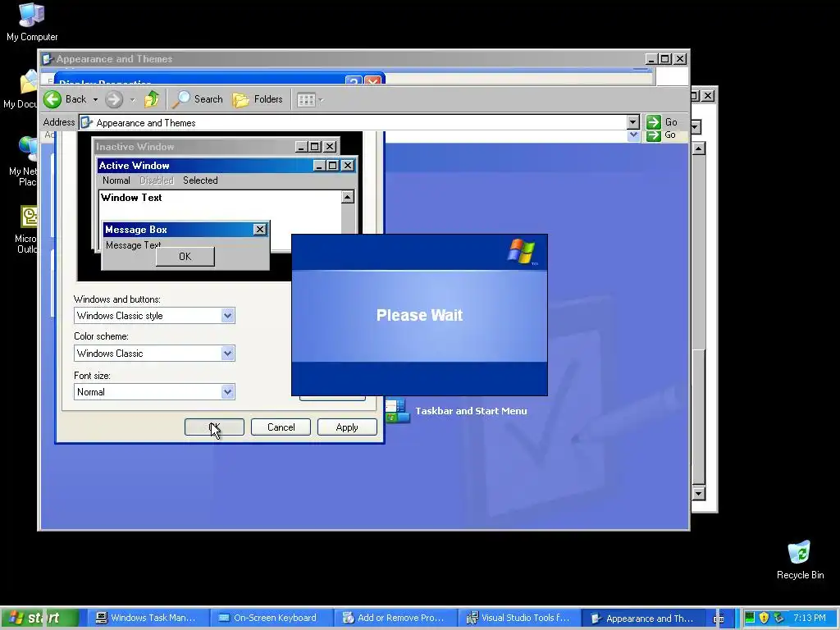Click the preview Message Box OK button
Screen dimensions: 840x630
185,257
